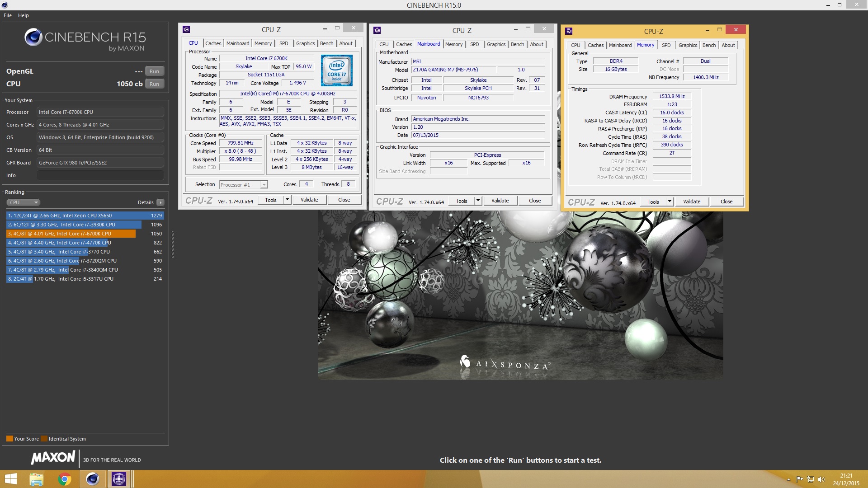
Task: Select Xeon X5650 ranking entry
Action: click(x=85, y=216)
